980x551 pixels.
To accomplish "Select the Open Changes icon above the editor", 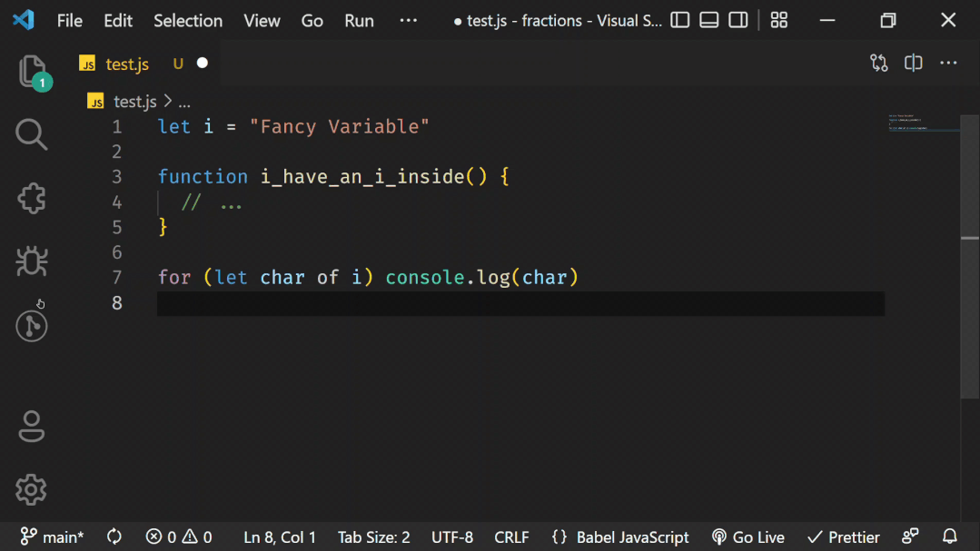I will click(x=878, y=63).
